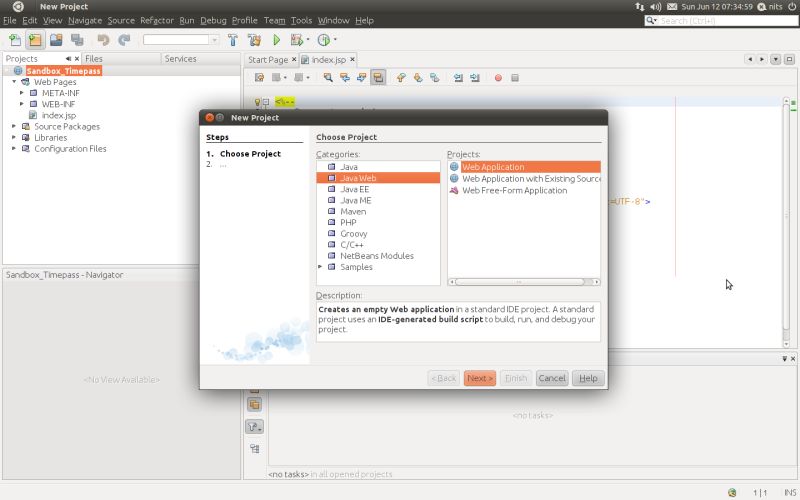
Task: Click the Find Selection magnifier icon
Action: tap(328, 78)
